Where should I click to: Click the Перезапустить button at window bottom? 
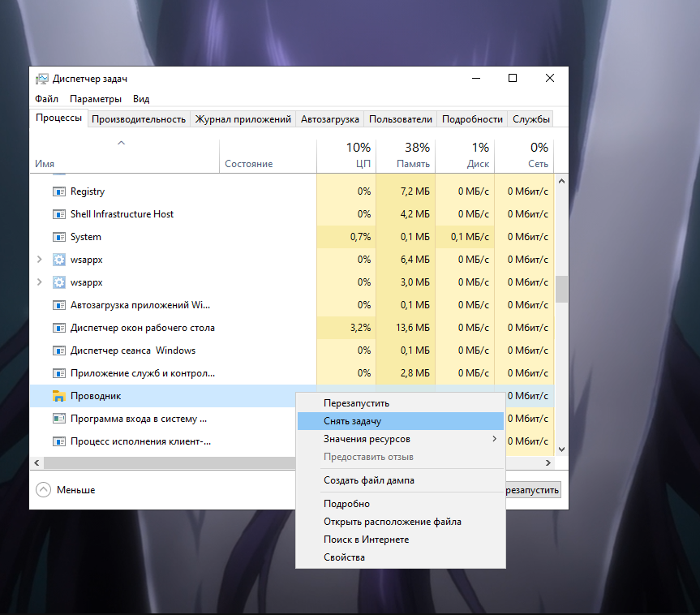533,490
